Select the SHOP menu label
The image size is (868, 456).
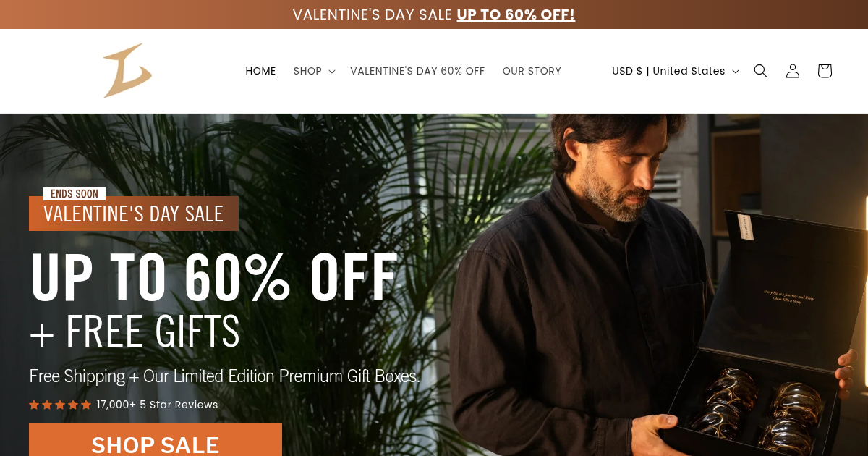[307, 71]
